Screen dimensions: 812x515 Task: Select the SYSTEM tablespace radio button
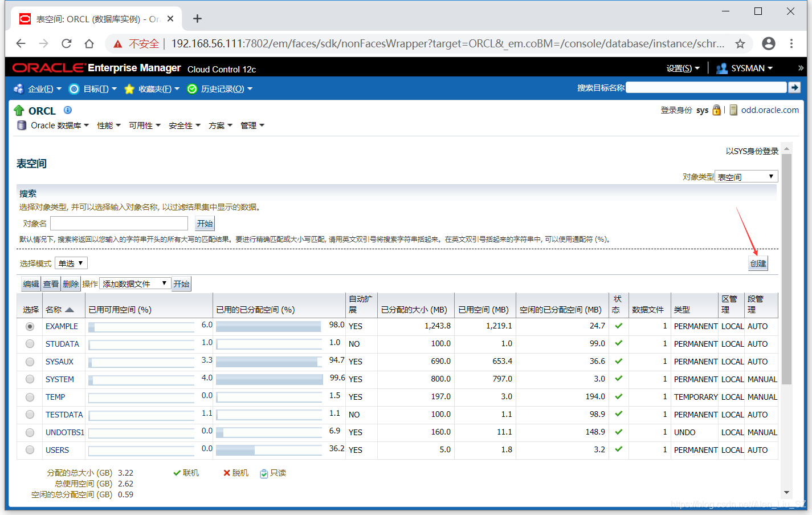pos(30,379)
